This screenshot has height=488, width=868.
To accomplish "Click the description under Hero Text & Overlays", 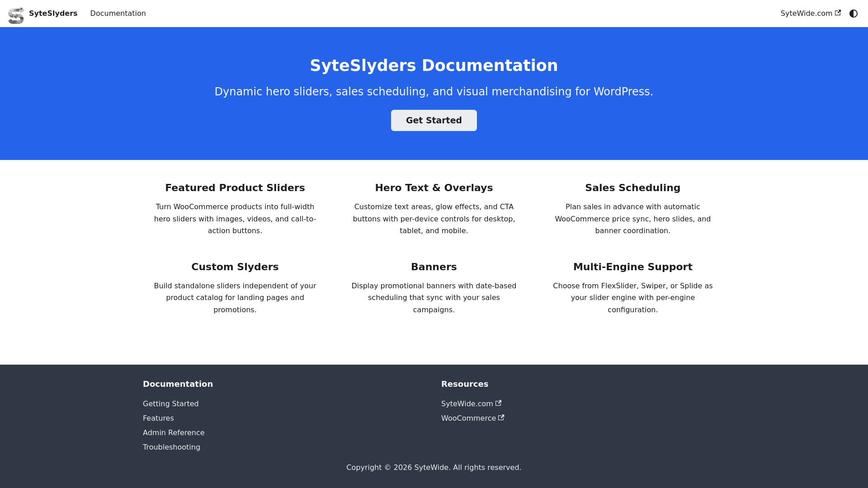I will [x=434, y=219].
